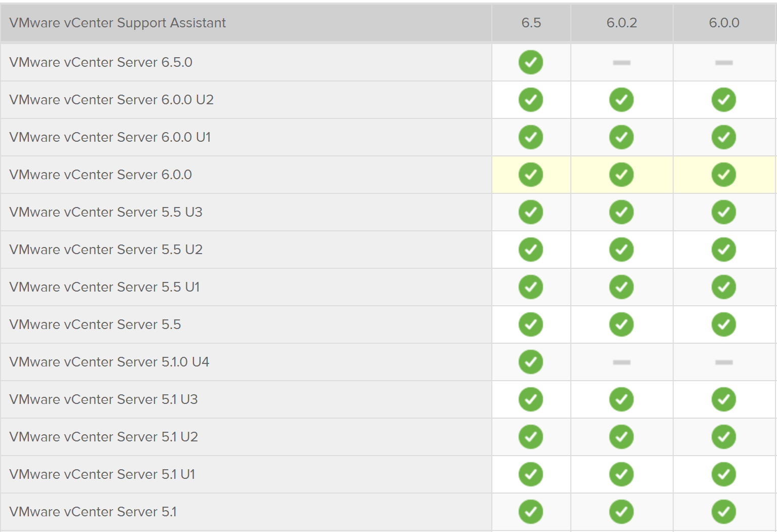Click the 'VMware vCenter Server 5.1 U1' row label
777x532 pixels.
tap(102, 474)
